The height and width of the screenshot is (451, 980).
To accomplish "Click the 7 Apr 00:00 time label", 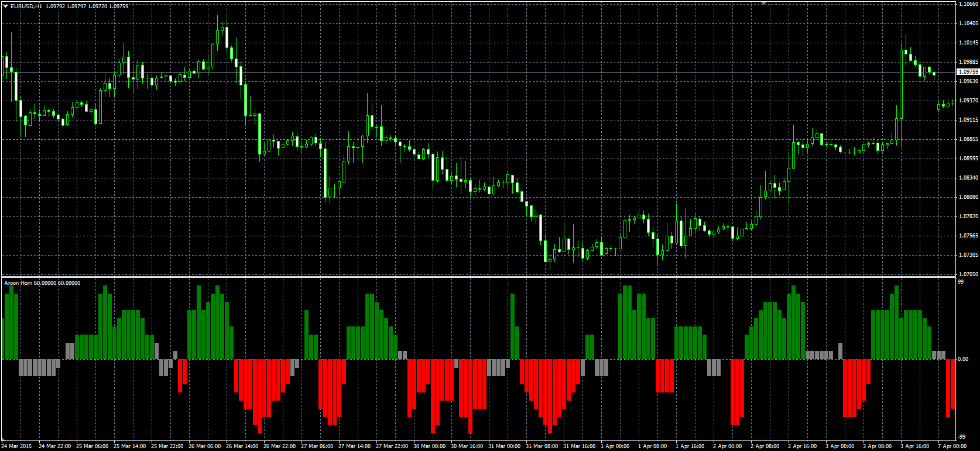I will [952, 446].
